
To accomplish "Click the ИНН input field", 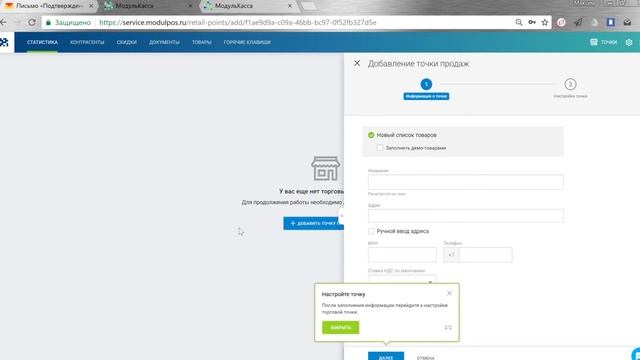I will pos(402,255).
